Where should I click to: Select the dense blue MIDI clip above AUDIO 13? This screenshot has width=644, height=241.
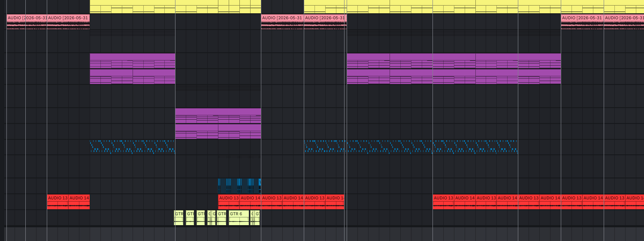(239, 186)
